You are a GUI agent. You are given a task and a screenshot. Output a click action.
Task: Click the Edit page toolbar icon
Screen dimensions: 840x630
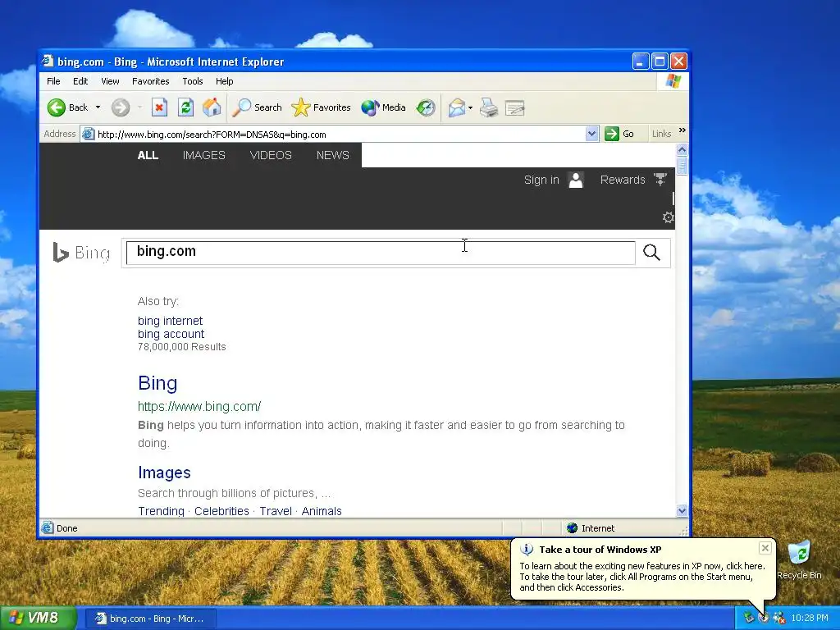tap(515, 108)
